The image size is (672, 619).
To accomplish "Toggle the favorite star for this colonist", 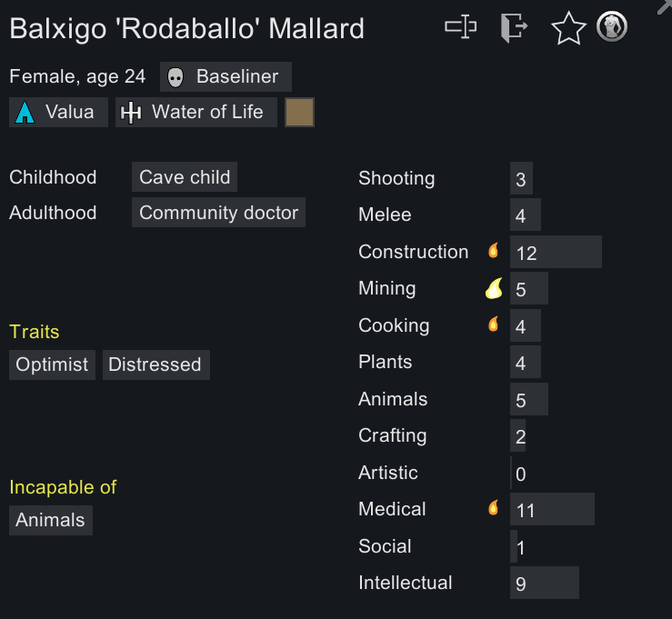I will [x=568, y=28].
